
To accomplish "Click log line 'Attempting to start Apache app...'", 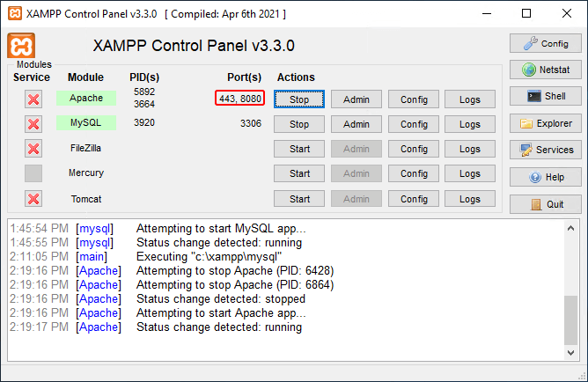I will coord(221,313).
